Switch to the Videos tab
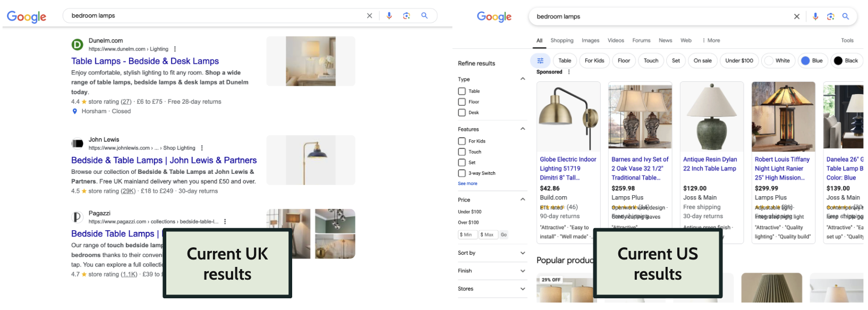 coord(616,40)
